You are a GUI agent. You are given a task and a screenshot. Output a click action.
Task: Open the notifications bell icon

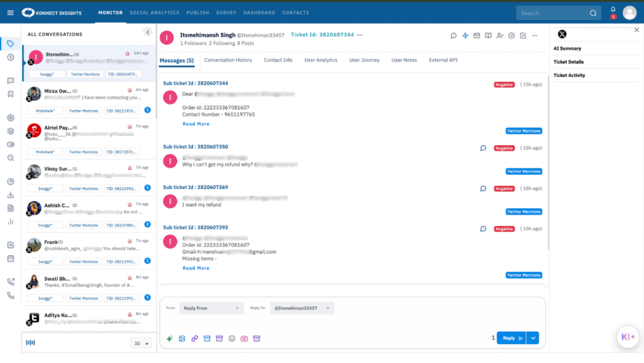[x=613, y=11]
